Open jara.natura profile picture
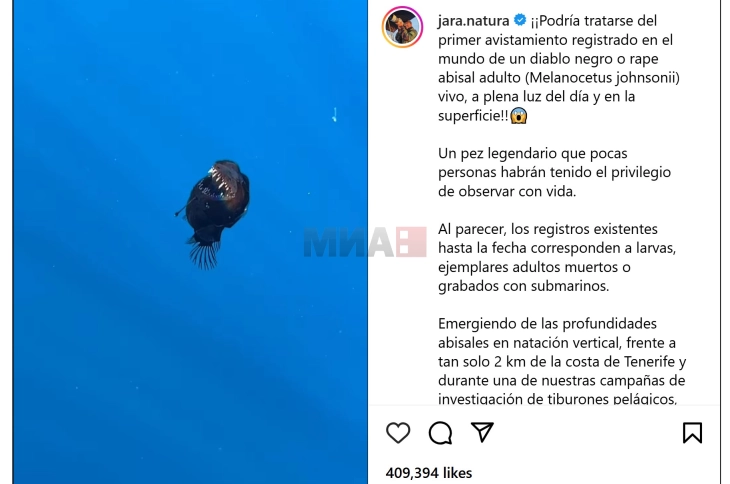 402,27
